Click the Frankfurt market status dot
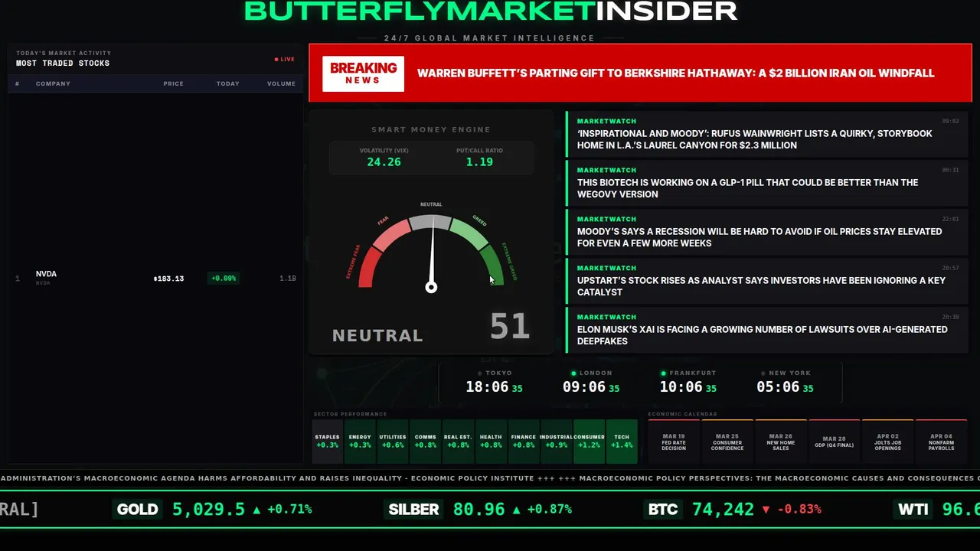The image size is (980, 551). pos(664,373)
